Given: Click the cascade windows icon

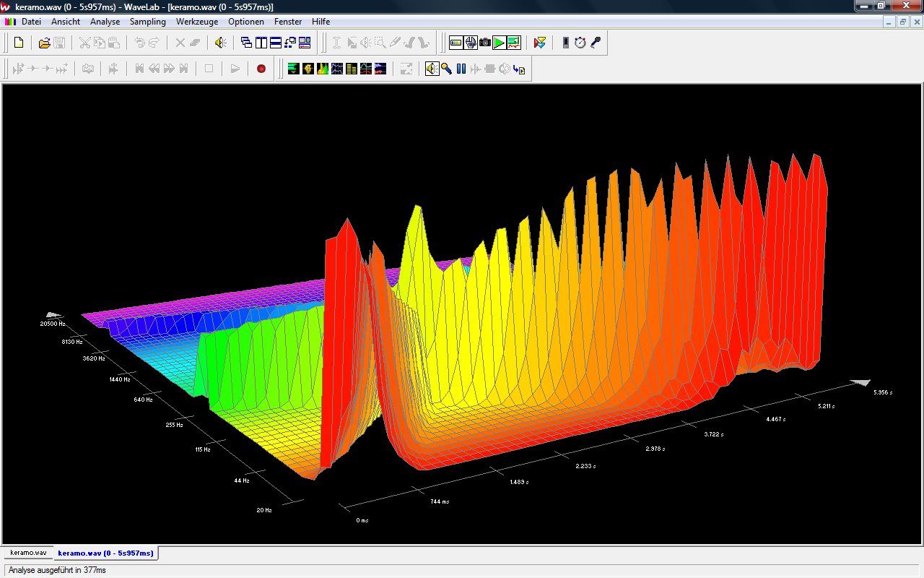Looking at the screenshot, I should (x=246, y=43).
